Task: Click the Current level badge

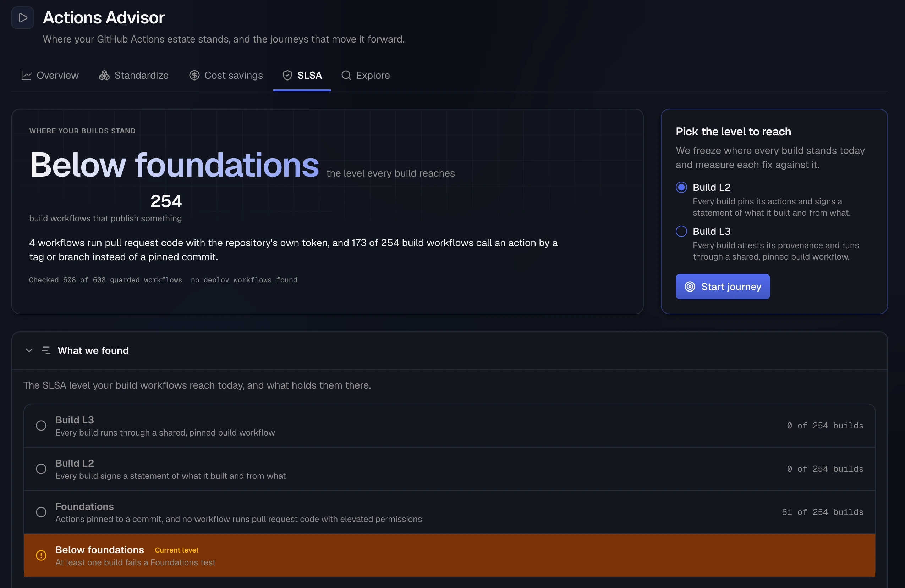Action: click(176, 550)
